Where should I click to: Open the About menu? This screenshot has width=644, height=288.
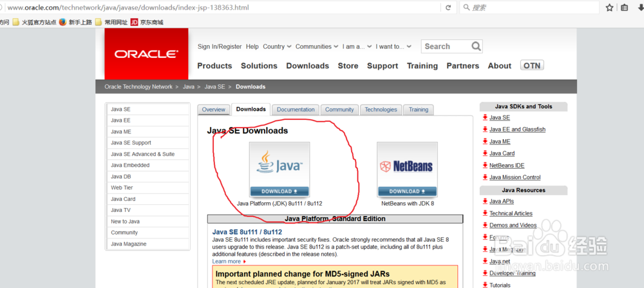[x=500, y=66]
